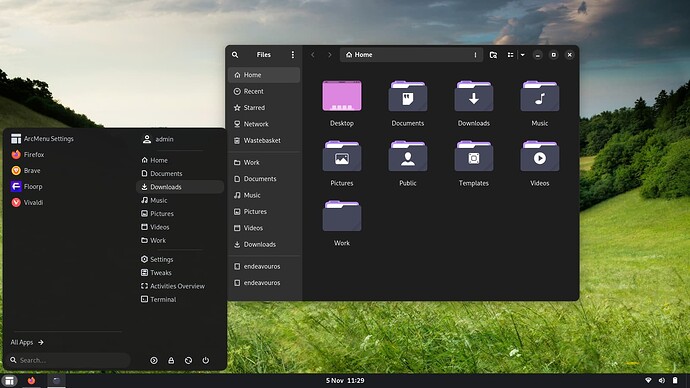The image size is (690, 388).
Task: Open the clock showing 5 Nov 11:29
Action: click(x=345, y=381)
